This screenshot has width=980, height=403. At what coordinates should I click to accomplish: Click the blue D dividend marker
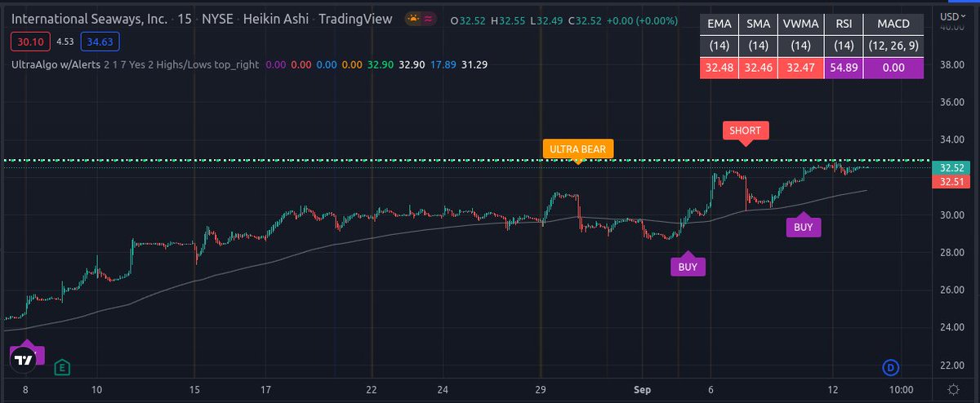[891, 368]
